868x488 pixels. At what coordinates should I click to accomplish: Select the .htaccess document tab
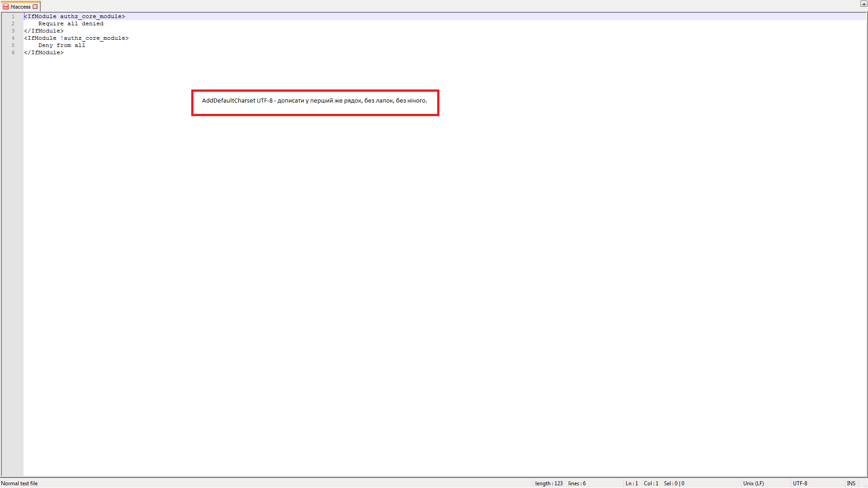pyautogui.click(x=20, y=7)
